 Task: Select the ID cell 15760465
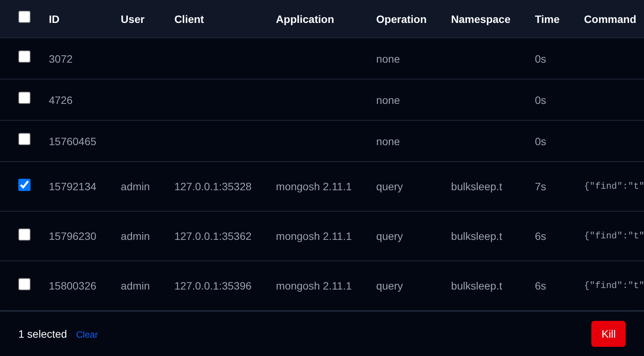coord(72,142)
